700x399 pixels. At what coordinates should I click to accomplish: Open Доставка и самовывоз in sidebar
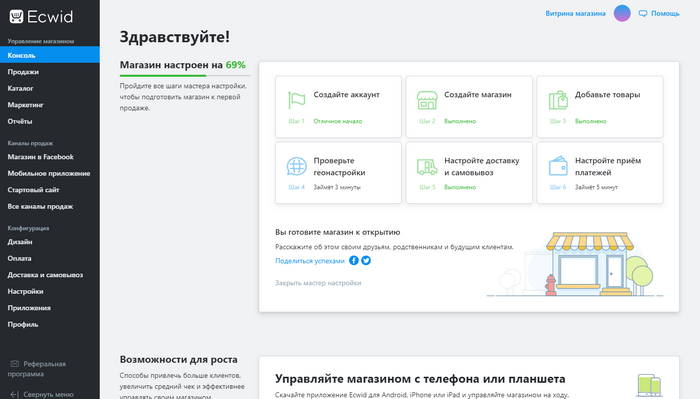(x=45, y=275)
